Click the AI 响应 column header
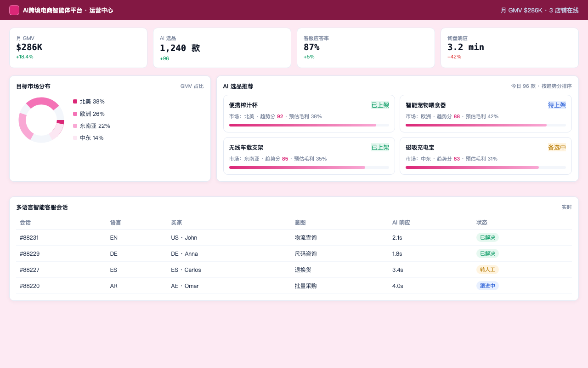Viewport: 588px width, 368px height. click(401, 223)
